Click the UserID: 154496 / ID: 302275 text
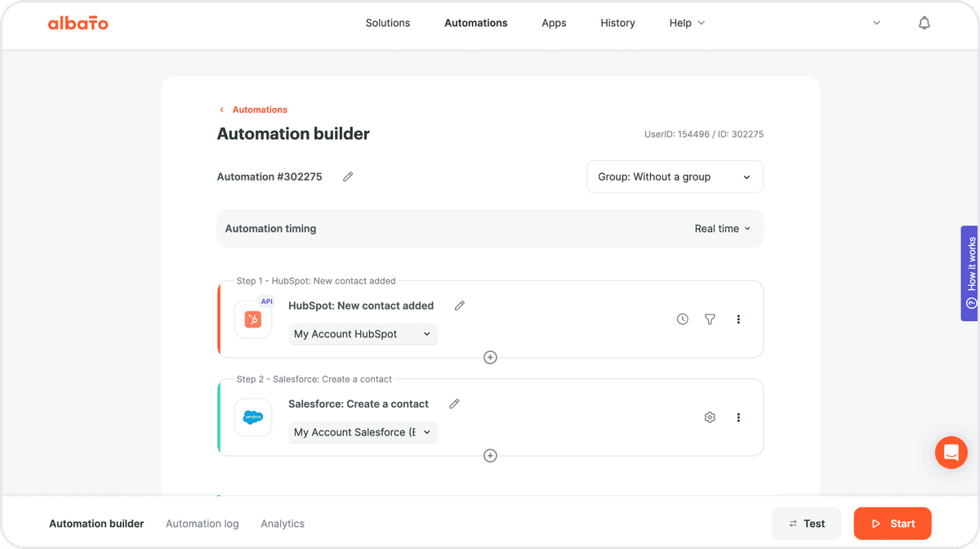The width and height of the screenshot is (980, 549). (x=704, y=134)
